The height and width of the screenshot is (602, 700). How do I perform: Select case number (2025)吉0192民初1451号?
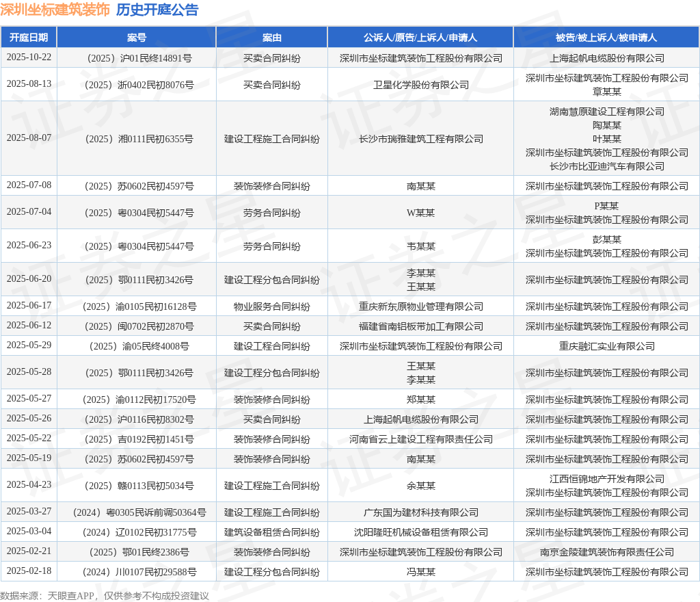139,439
